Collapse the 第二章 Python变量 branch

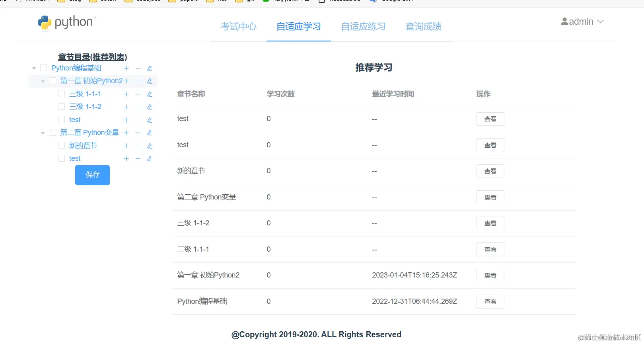coord(43,133)
